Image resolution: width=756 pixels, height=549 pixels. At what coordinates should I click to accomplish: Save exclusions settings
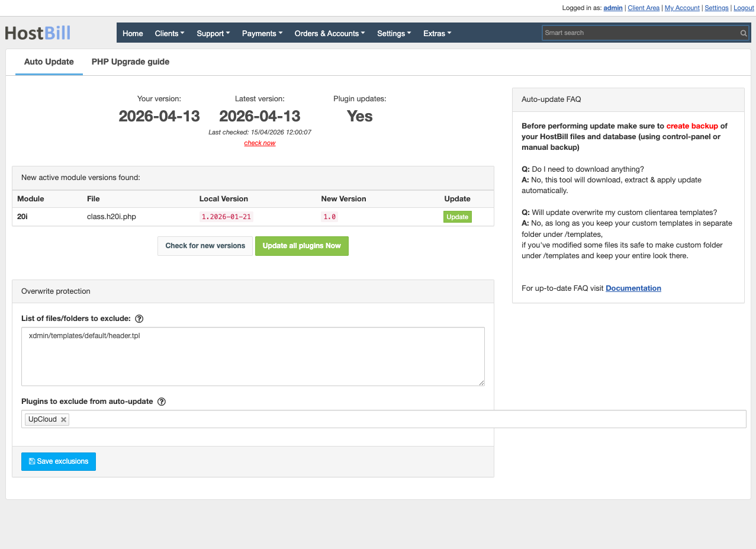pos(59,461)
